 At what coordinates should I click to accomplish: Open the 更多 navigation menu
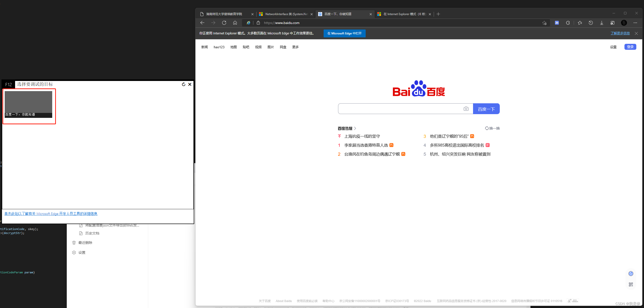[x=295, y=47]
